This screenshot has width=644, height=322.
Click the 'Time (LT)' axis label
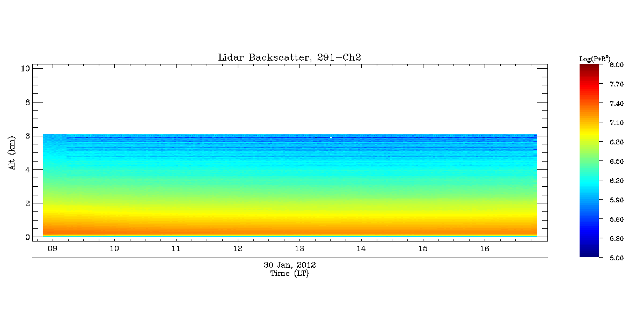pyautogui.click(x=290, y=274)
